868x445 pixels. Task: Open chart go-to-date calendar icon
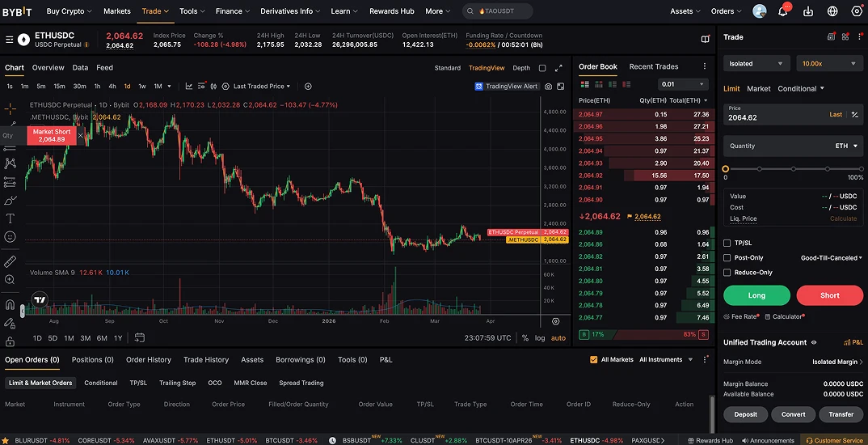click(140, 337)
